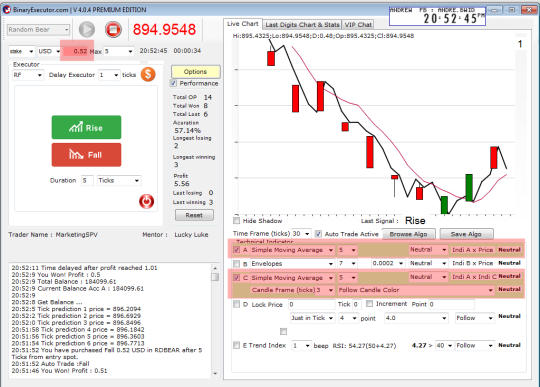Switch to the Live Chart tab
Viewport: 540px width, 387px height.
242,24
